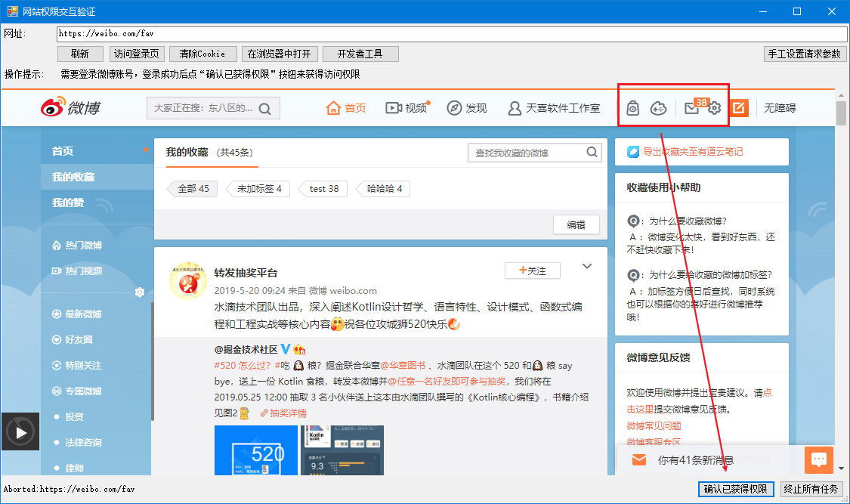
Task: Open the orange chat bubble icon
Action: 818,459
